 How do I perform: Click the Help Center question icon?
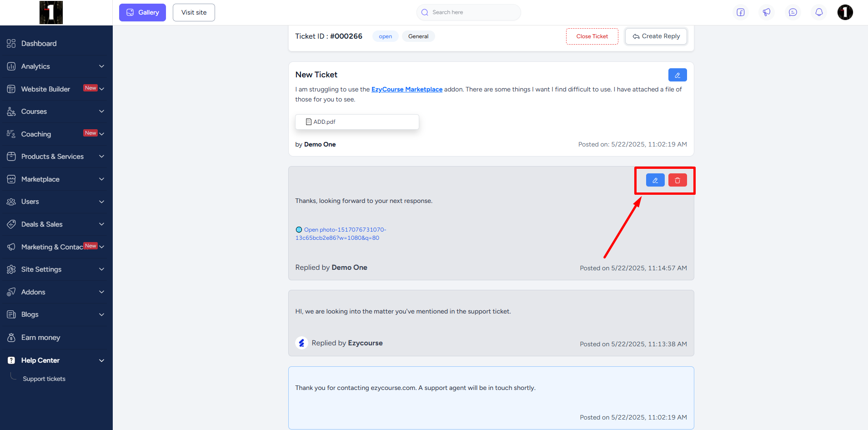11,360
